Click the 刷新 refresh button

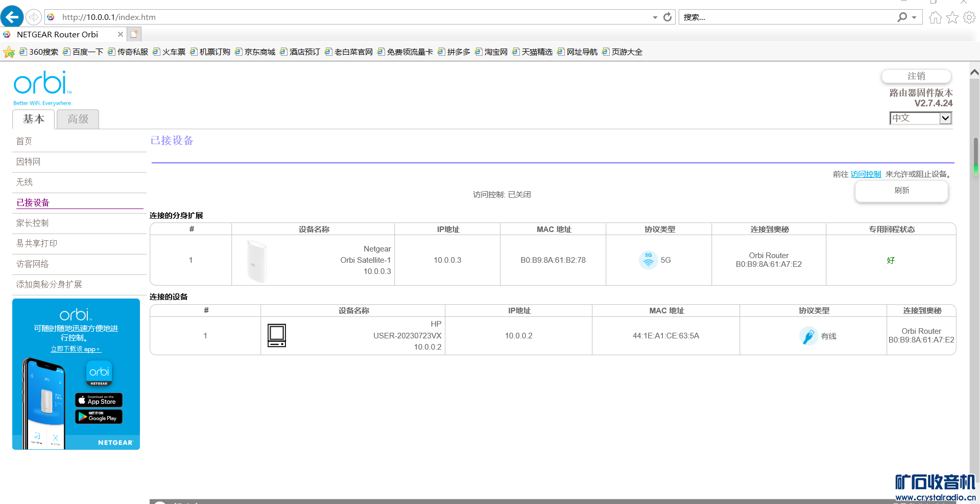pyautogui.click(x=902, y=191)
